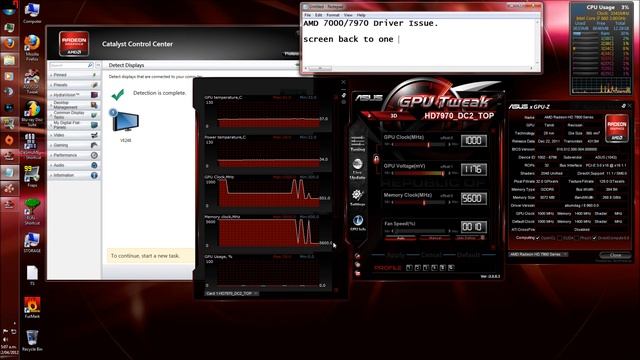
Task: Expand the Information section in Catalyst
Action: (x=74, y=175)
